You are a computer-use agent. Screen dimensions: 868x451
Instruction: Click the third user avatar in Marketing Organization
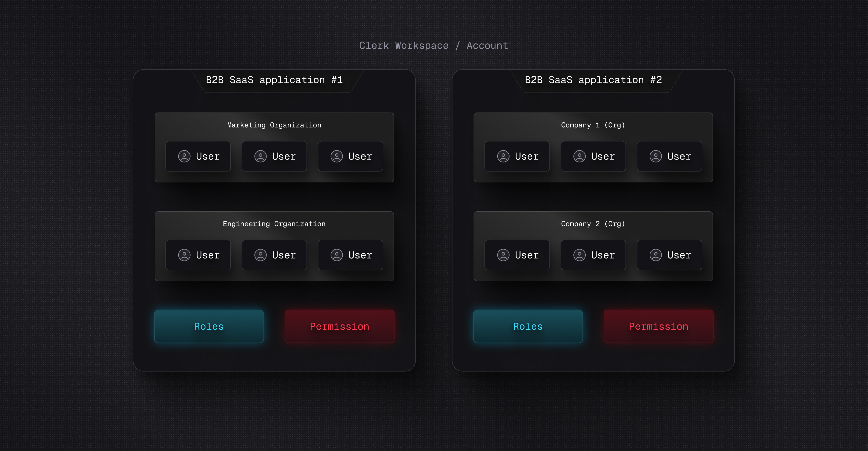click(337, 156)
